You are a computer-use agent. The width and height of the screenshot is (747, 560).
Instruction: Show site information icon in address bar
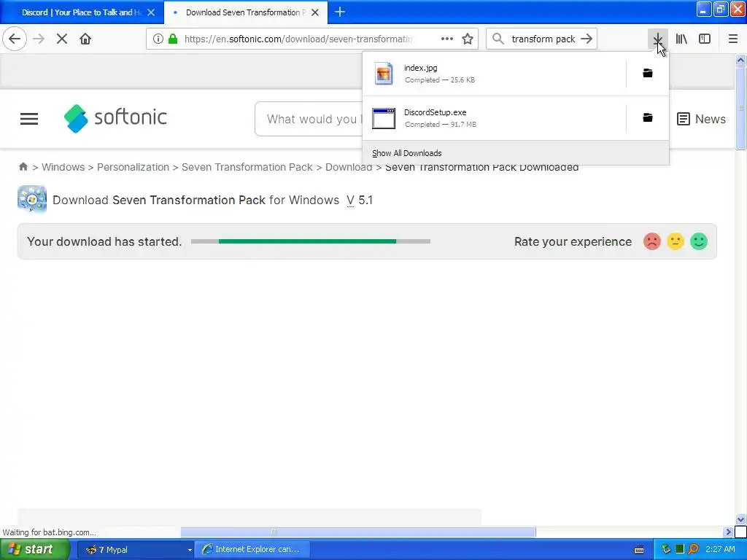coord(158,39)
